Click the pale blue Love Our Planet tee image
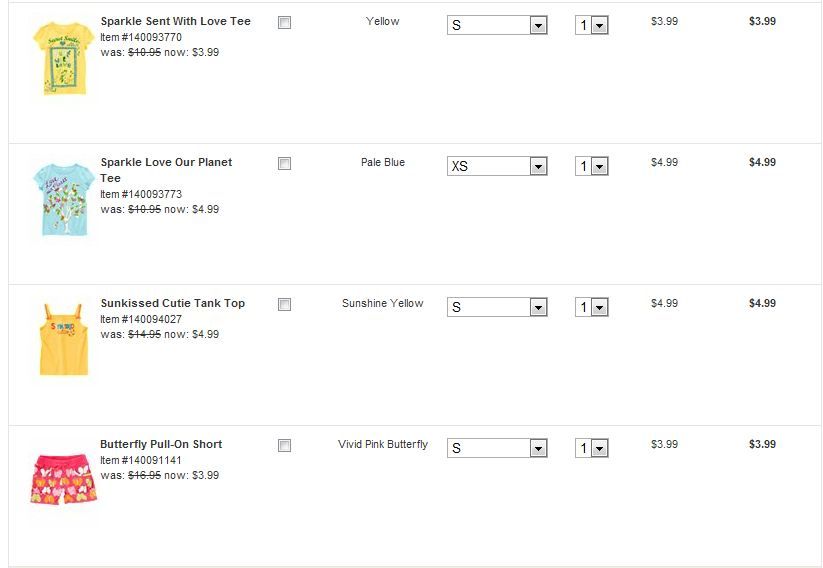The height and width of the screenshot is (568, 823). pos(63,200)
